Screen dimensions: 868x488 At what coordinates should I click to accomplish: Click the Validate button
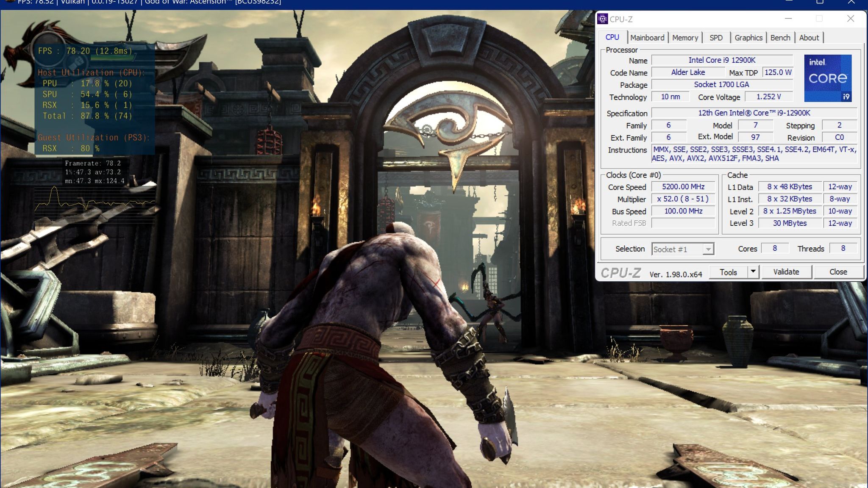786,272
